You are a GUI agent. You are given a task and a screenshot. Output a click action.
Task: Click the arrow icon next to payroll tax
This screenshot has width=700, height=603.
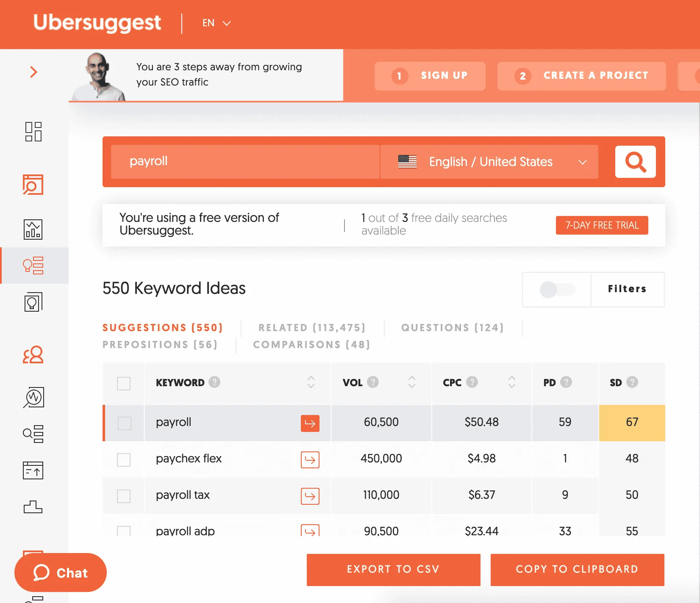tap(310, 496)
